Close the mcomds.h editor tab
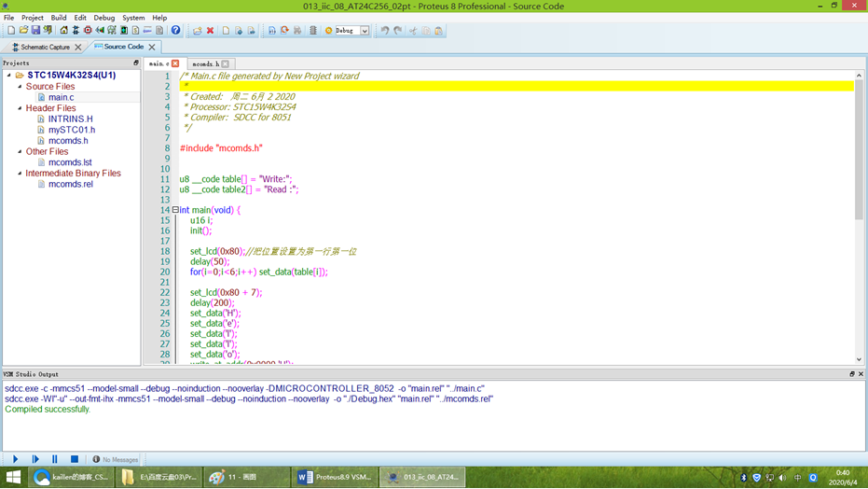The image size is (868, 489). tap(226, 63)
